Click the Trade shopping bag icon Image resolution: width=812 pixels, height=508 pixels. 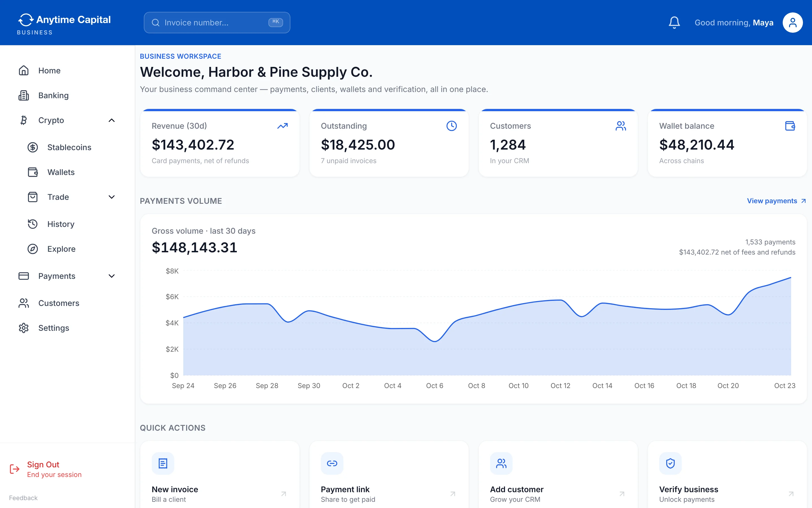point(32,197)
